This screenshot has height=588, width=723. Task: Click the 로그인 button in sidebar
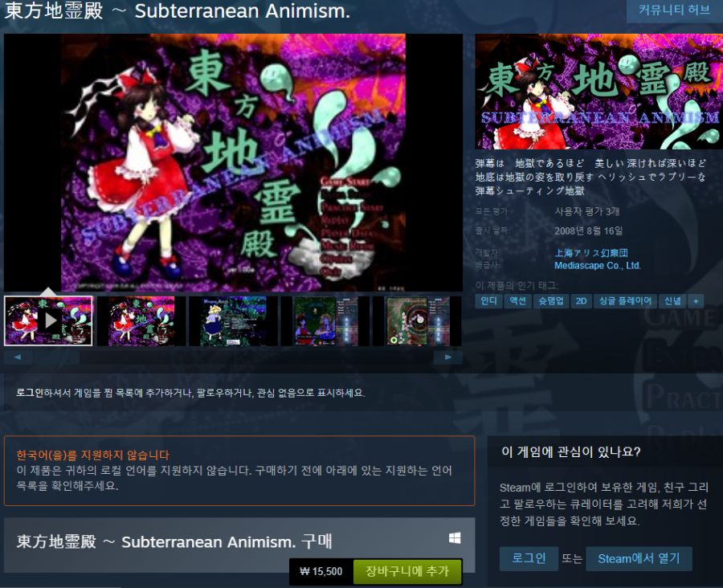pyautogui.click(x=529, y=558)
